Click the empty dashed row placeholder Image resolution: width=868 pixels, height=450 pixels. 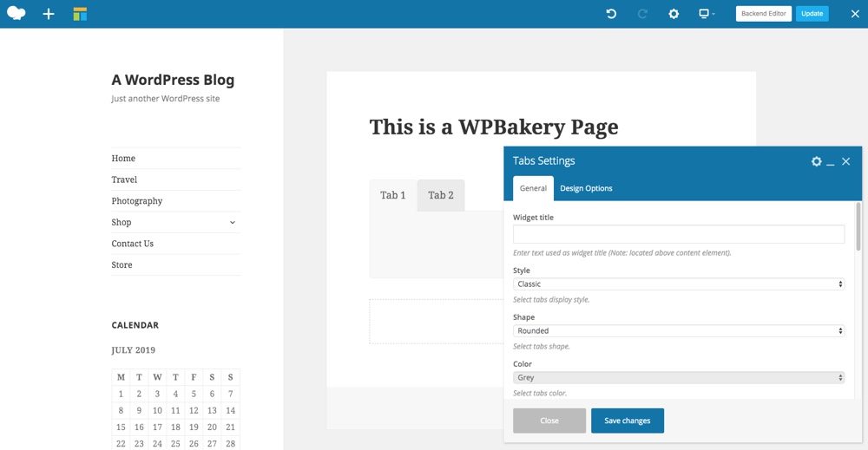437,322
